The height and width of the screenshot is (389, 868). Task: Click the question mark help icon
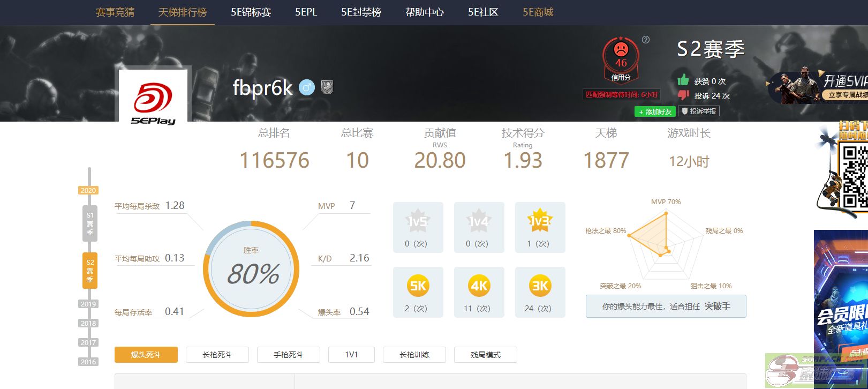coord(646,40)
